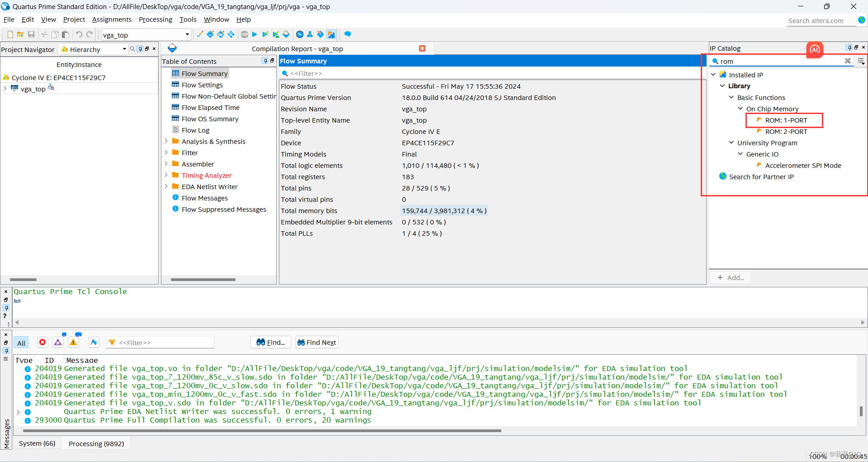Viewport: 868px width, 462px height.
Task: Open Search for Partner IP link
Action: 761,177
